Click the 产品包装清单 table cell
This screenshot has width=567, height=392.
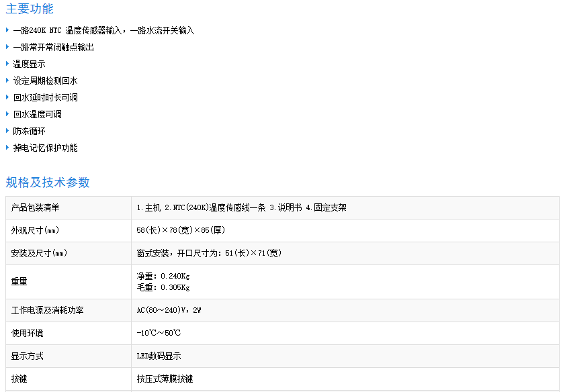pyautogui.click(x=69, y=207)
